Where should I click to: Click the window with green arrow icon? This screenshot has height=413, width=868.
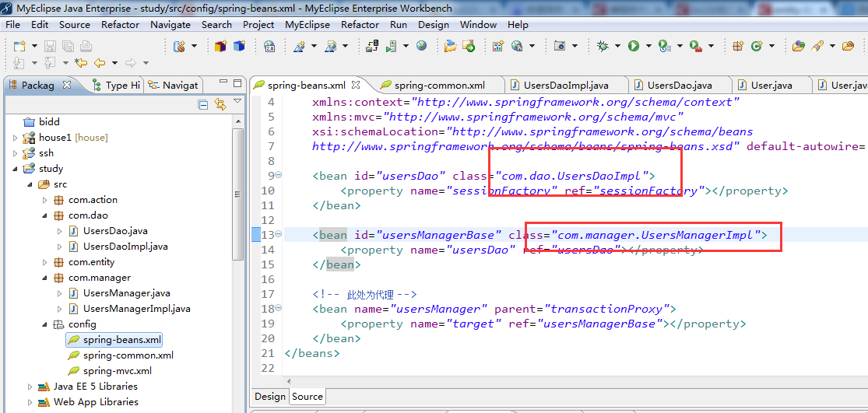tap(469, 46)
